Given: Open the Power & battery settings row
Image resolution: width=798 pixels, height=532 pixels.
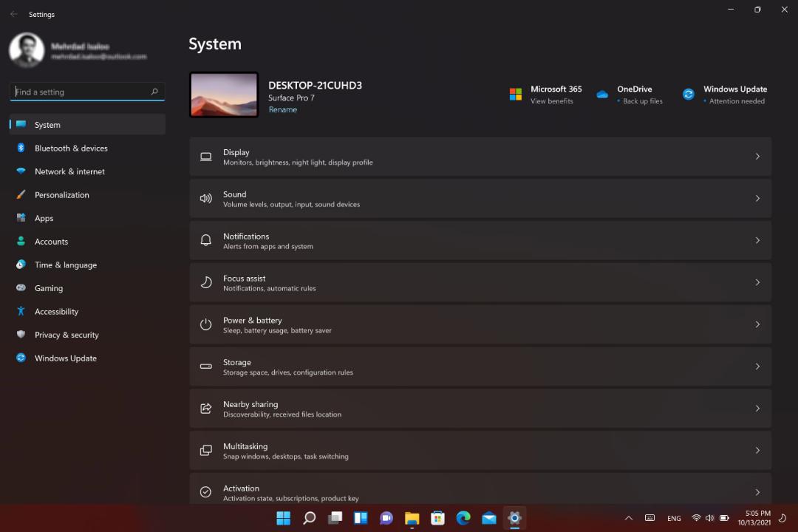Looking at the screenshot, I should pyautogui.click(x=480, y=325).
